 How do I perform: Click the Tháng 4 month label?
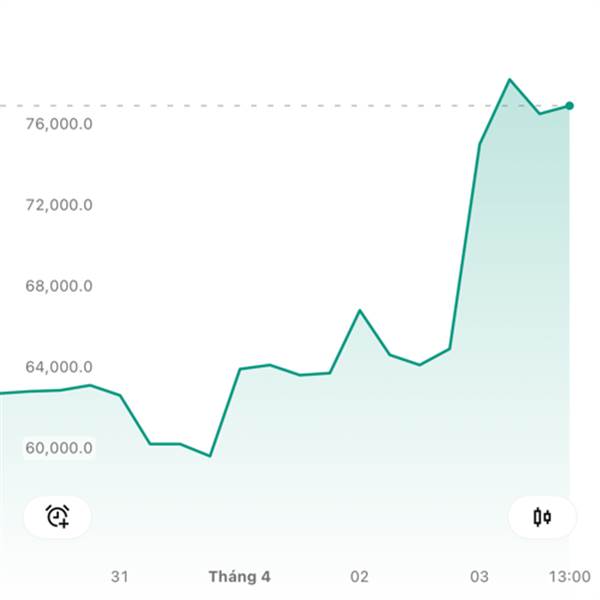[239, 577]
